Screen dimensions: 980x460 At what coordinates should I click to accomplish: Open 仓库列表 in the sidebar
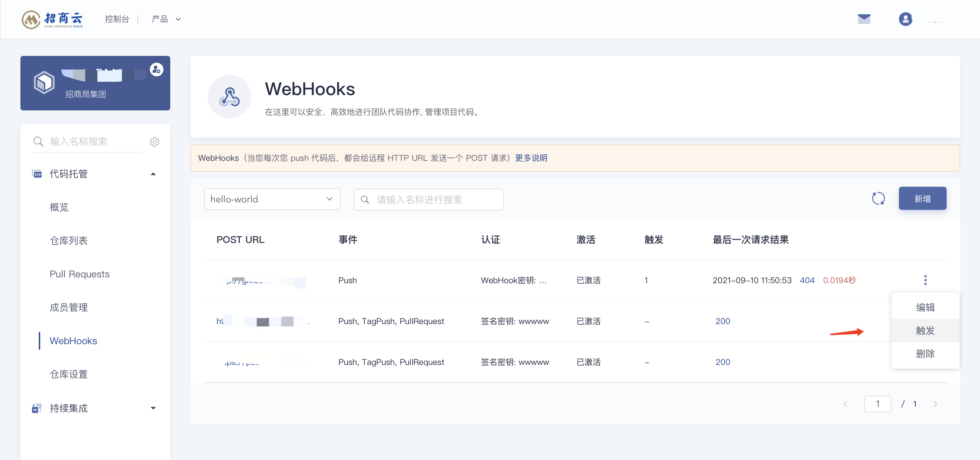click(68, 241)
